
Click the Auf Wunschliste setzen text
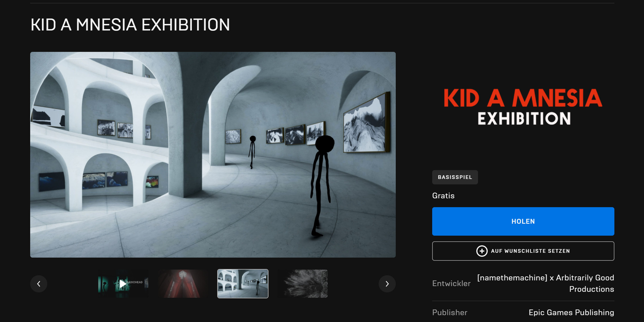tap(530, 251)
